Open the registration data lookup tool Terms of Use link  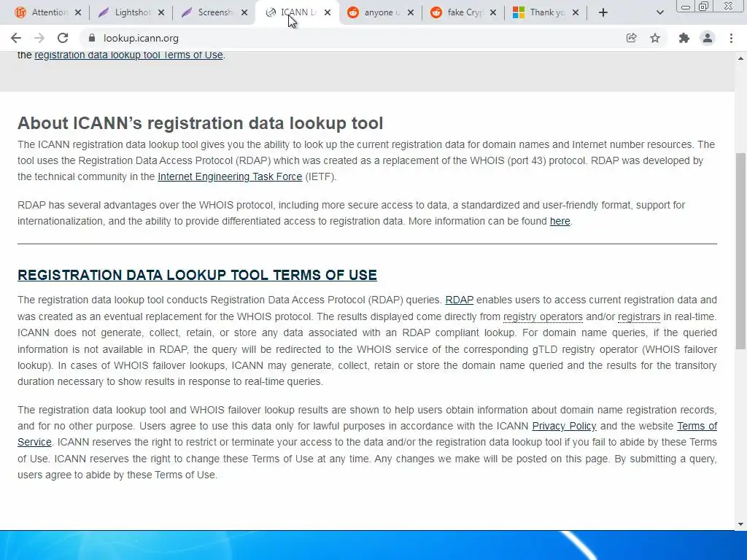click(x=128, y=55)
